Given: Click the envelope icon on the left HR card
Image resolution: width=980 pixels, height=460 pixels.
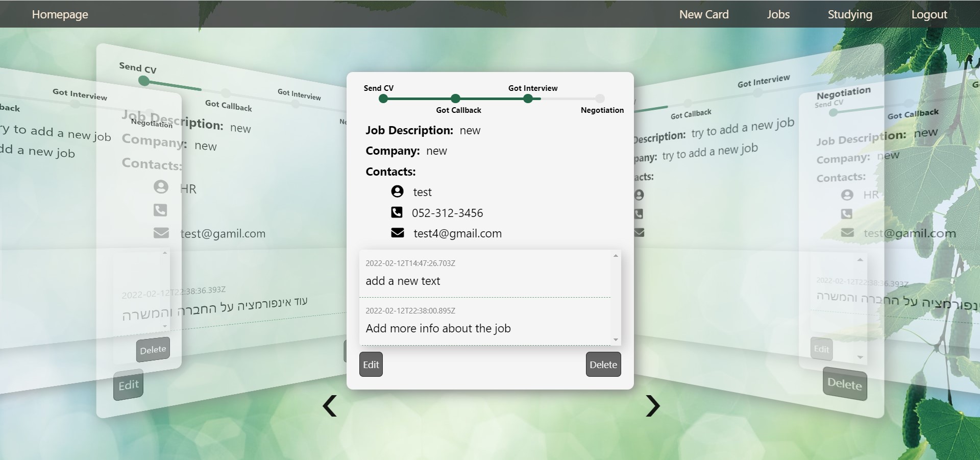Looking at the screenshot, I should click(161, 233).
